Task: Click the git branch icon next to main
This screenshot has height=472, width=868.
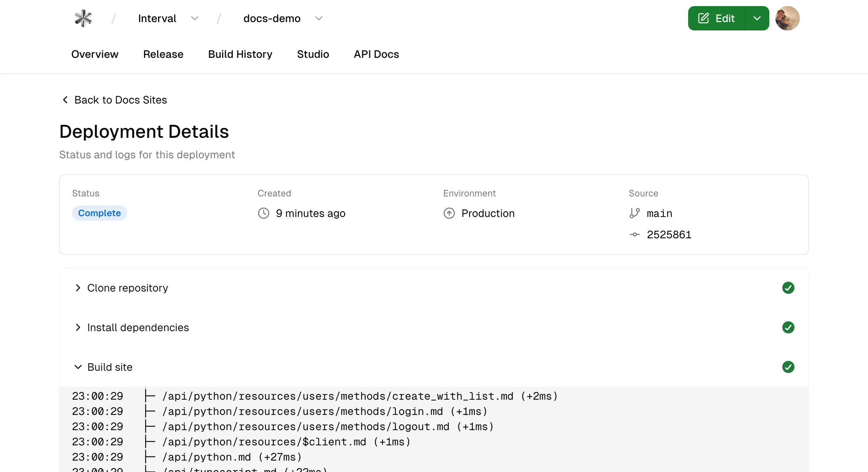Action: tap(634, 213)
